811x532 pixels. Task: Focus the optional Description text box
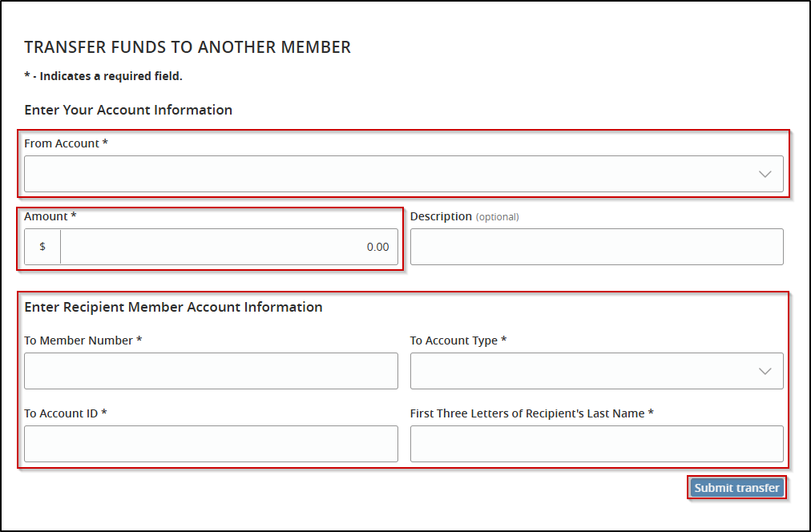(596, 247)
